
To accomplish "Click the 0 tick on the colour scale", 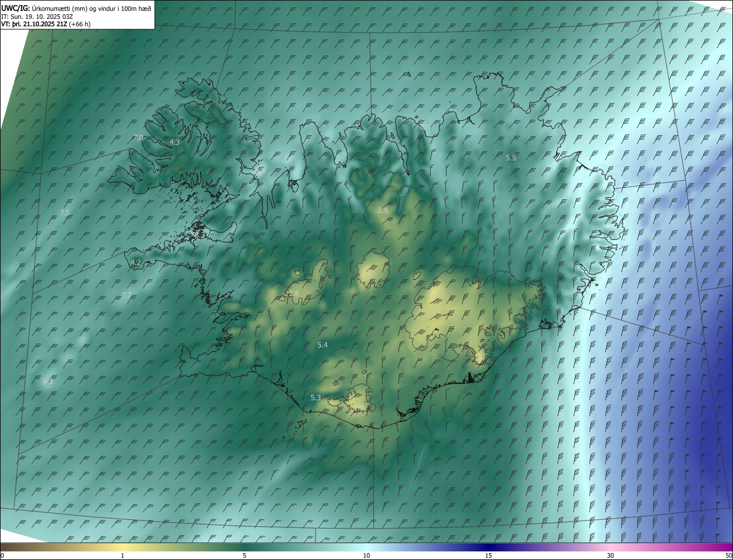I will [x=2, y=555].
